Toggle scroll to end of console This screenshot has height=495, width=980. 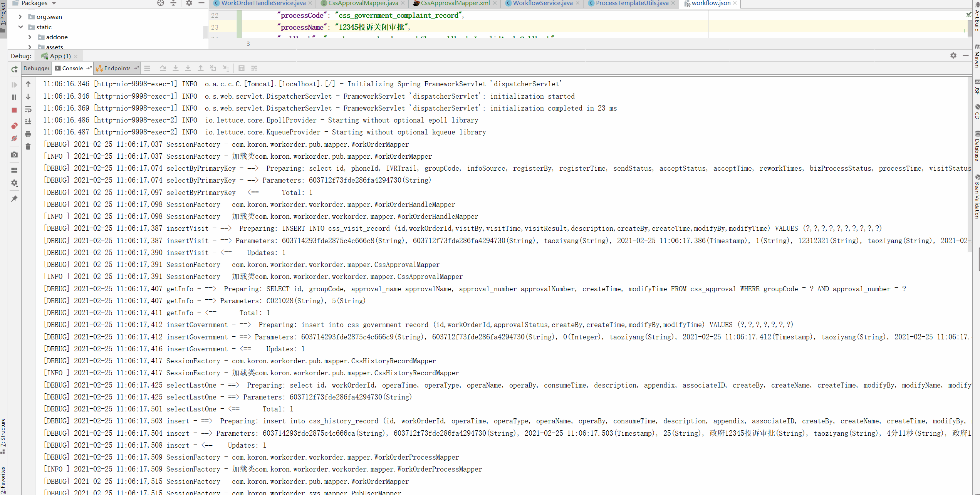pos(28,122)
